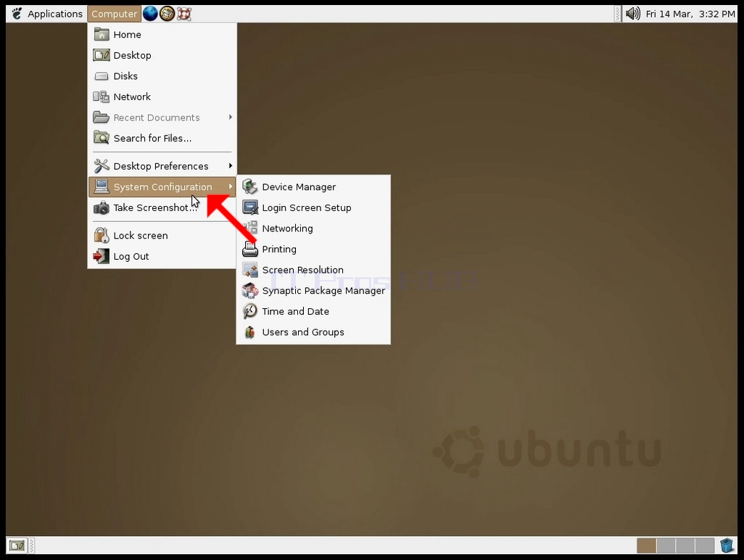Open Screen Resolution settings
744x560 pixels.
pos(313,270)
